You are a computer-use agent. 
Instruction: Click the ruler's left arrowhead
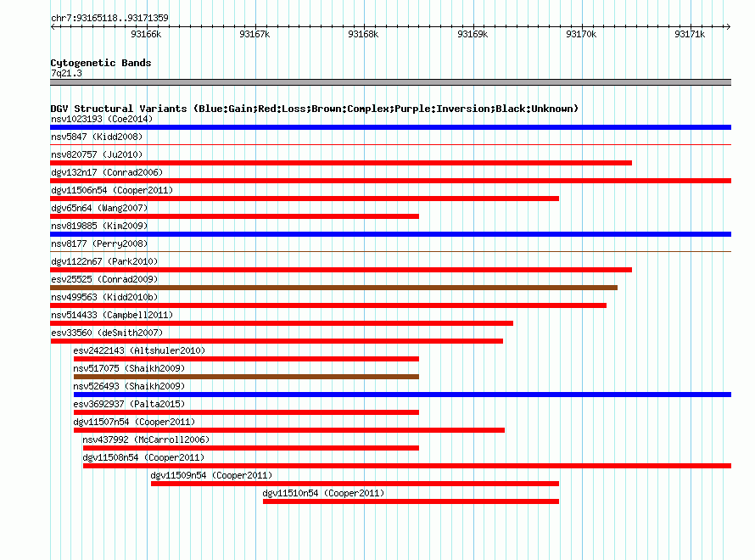53,26
